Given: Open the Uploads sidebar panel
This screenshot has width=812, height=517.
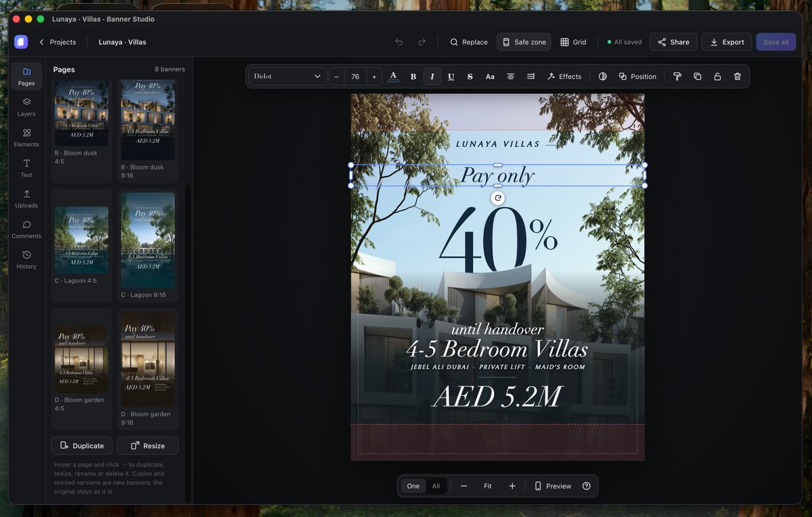Looking at the screenshot, I should [26, 198].
